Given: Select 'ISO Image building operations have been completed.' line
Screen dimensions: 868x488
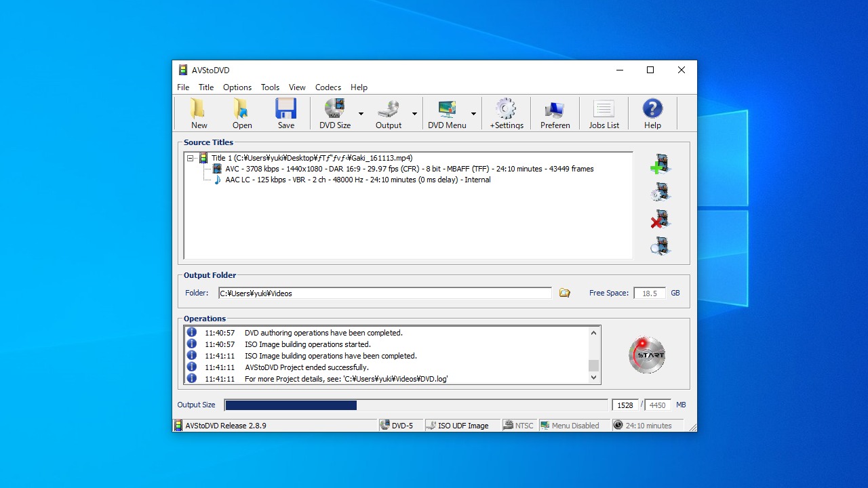Looking at the screenshot, I should 331,356.
